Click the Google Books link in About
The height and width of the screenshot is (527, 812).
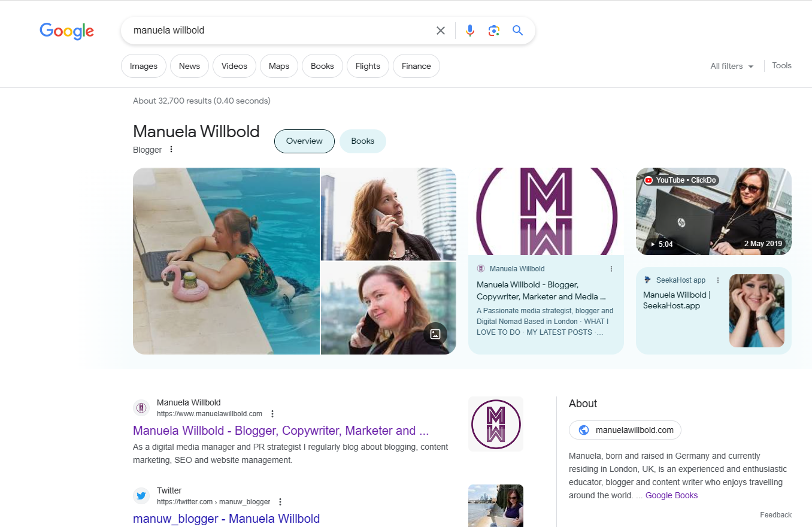671,495
